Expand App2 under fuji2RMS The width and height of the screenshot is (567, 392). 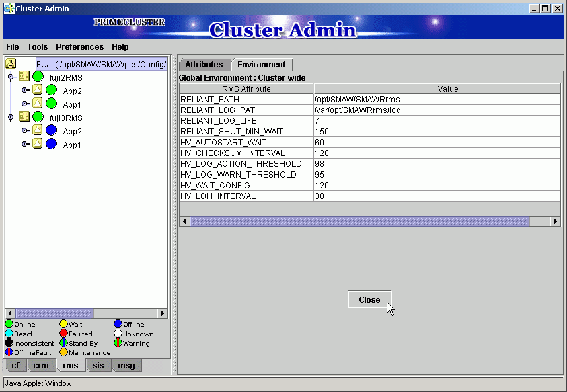(25, 90)
